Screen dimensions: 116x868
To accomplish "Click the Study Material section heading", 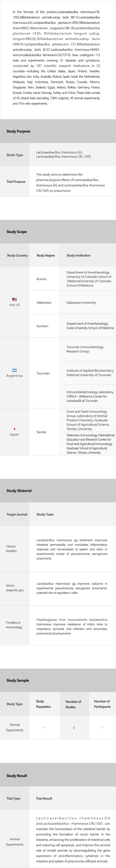I will coord(19,491).
